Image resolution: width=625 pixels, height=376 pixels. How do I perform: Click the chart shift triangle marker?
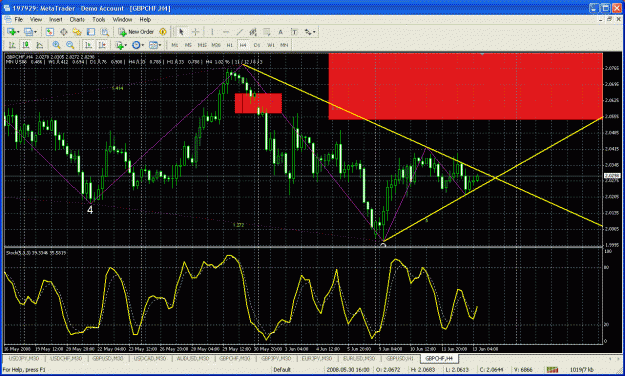click(482, 53)
